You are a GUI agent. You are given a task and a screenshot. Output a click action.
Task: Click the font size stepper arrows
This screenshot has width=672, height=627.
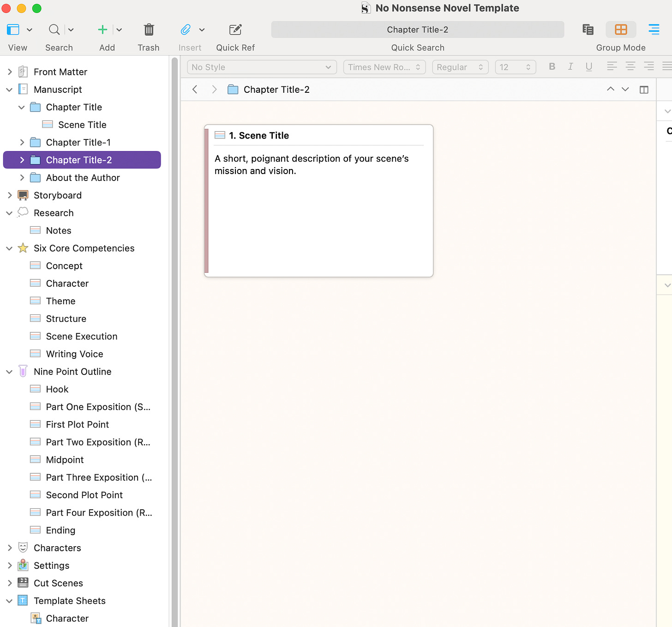point(529,67)
